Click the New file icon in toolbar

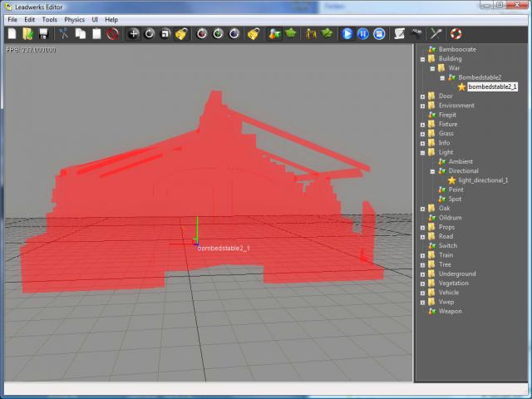click(x=12, y=34)
